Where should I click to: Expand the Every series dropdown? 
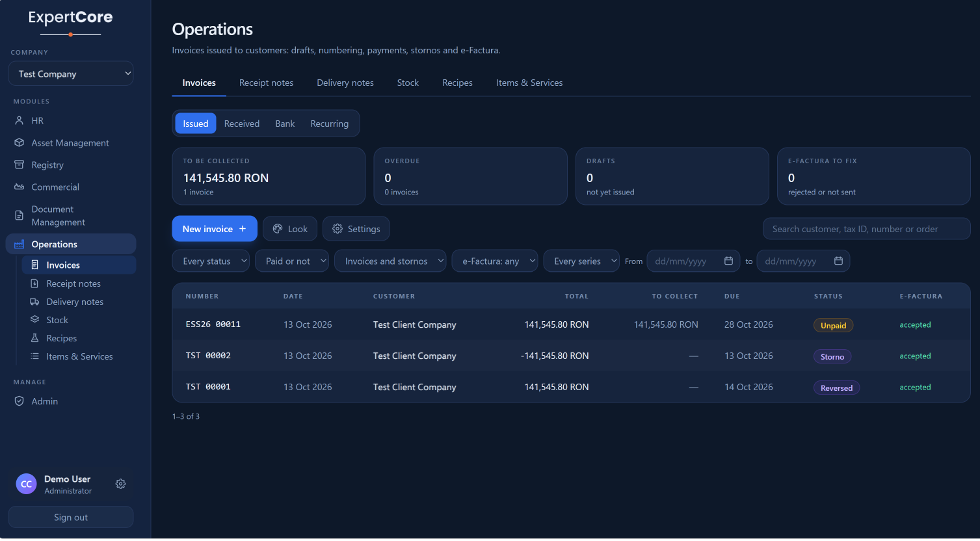tap(581, 261)
